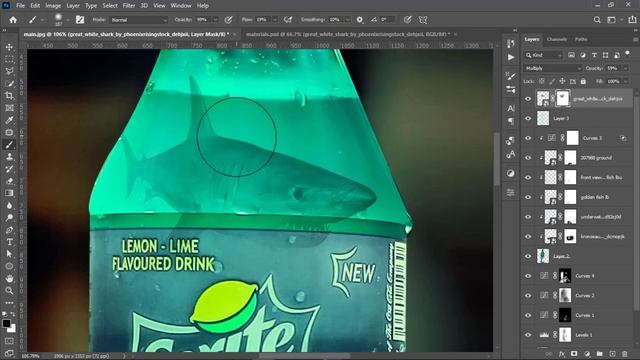Screen dimensions: 640x360
Task: Switch to the Channels tab
Action: (557, 39)
